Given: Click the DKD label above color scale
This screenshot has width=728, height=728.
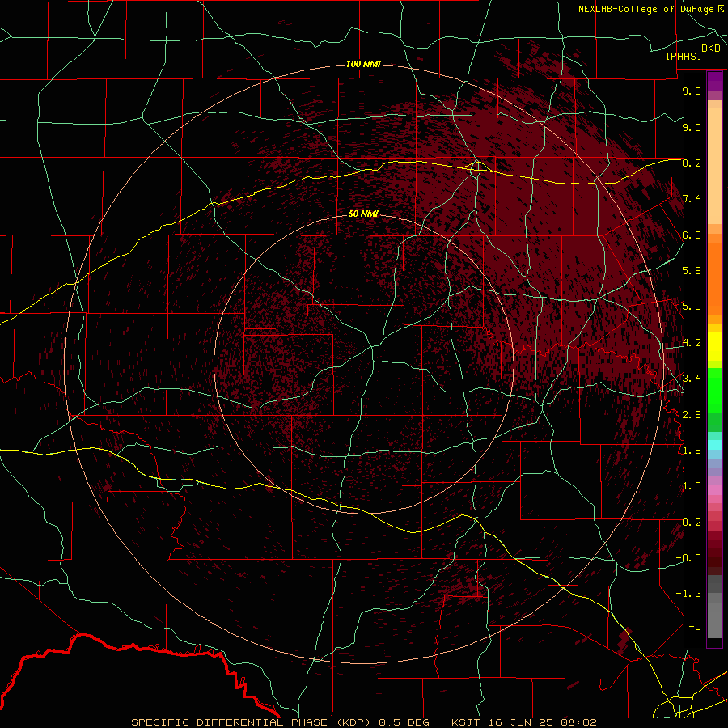Looking at the screenshot, I should pos(711,49).
